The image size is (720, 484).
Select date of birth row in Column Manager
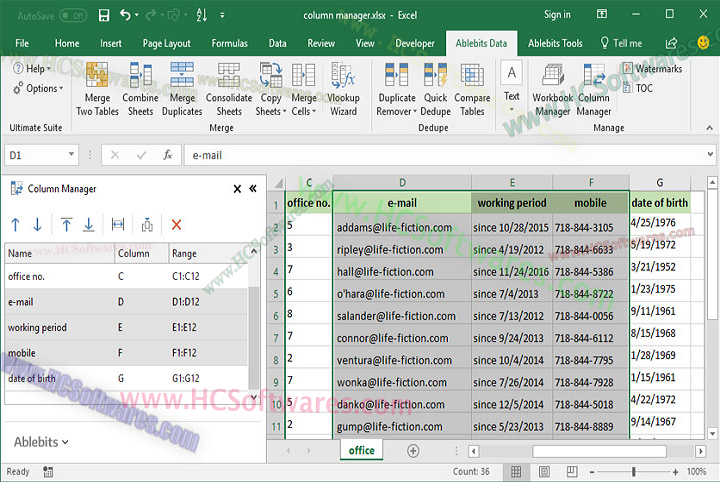(x=126, y=378)
